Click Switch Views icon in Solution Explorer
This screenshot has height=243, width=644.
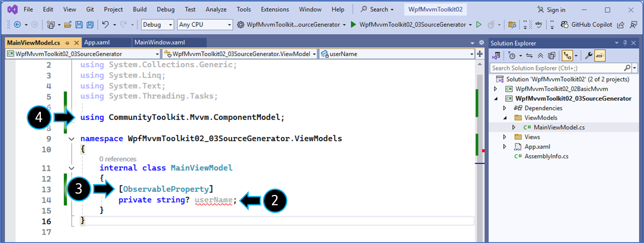click(x=496, y=55)
